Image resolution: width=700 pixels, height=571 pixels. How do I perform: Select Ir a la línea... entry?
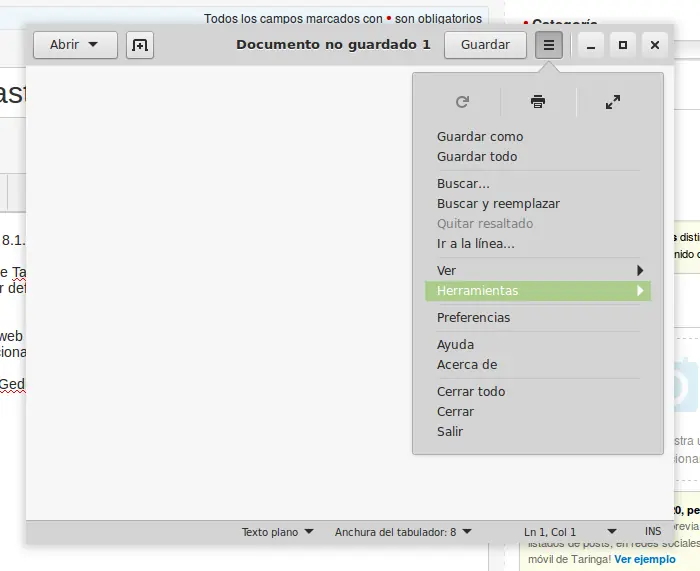coord(538,244)
